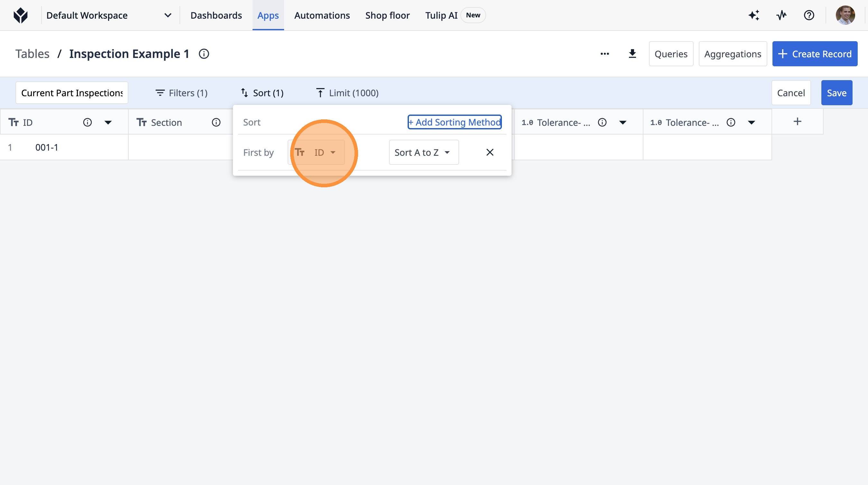Image resolution: width=868 pixels, height=485 pixels.
Task: Add new column with plus icon
Action: point(797,122)
